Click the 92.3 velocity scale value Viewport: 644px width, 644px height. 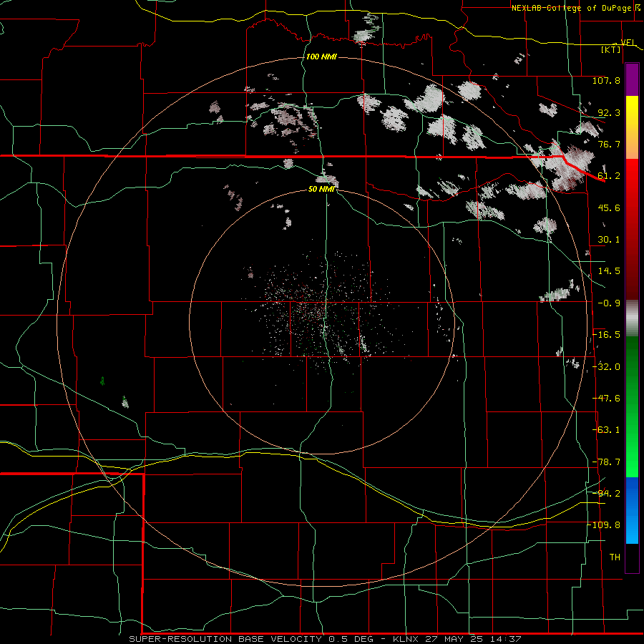click(609, 112)
